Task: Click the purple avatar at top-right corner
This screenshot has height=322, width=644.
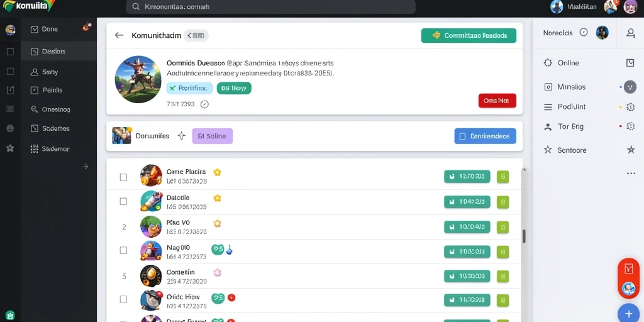Action: (630, 6)
